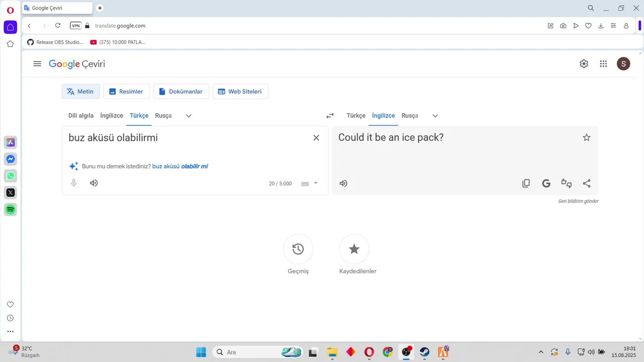644x362 pixels.
Task: Open File Explorer from taskbar
Action: (x=332, y=352)
